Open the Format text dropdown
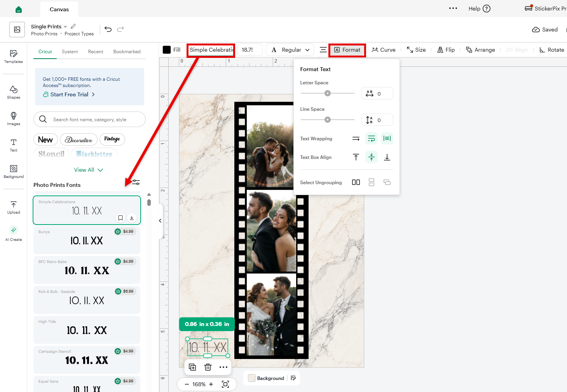This screenshot has width=567, height=392. (347, 50)
